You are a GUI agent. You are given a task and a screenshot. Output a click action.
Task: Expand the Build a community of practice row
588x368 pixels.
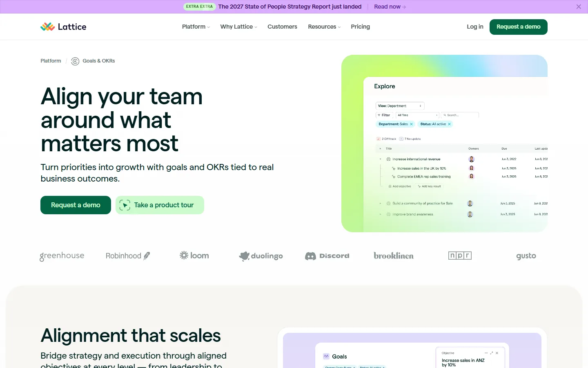pos(380,203)
